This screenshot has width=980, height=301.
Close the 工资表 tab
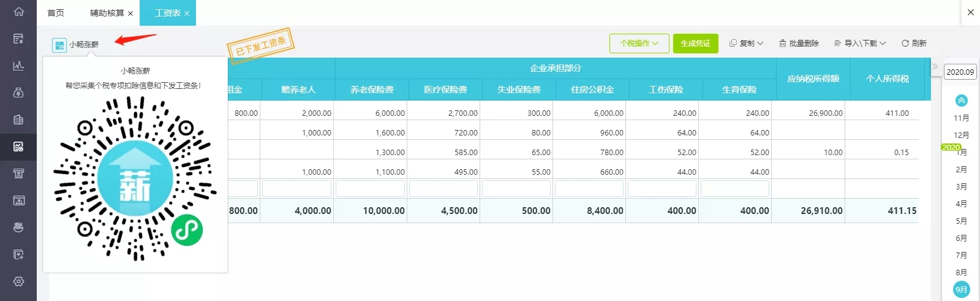[x=187, y=13]
